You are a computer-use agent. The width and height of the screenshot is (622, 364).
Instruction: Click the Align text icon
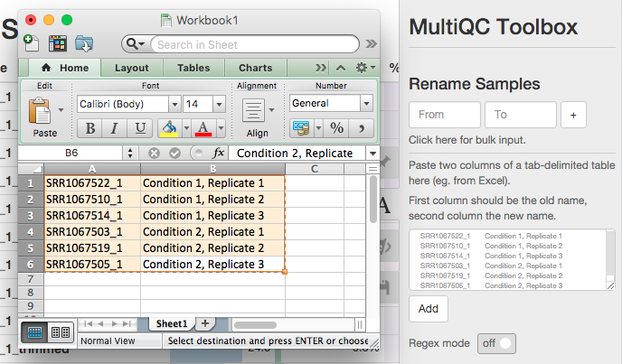[254, 111]
